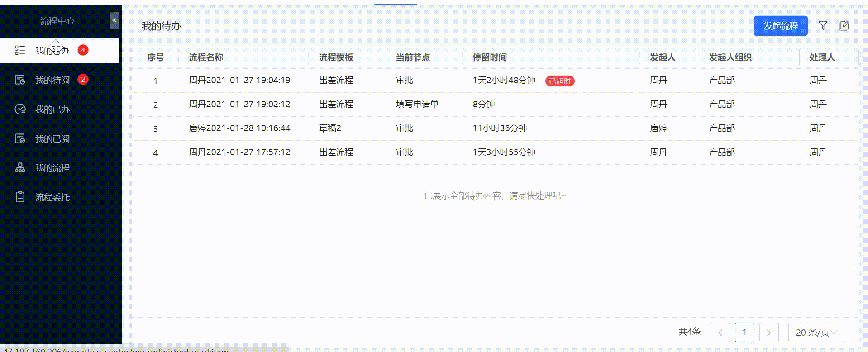Click the red badge 2 on 我的待阅
868x352 pixels.
coord(83,79)
